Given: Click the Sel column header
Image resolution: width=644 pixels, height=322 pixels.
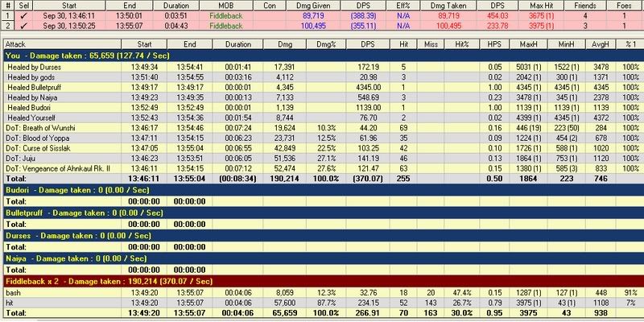Looking at the screenshot, I should 23,4.
